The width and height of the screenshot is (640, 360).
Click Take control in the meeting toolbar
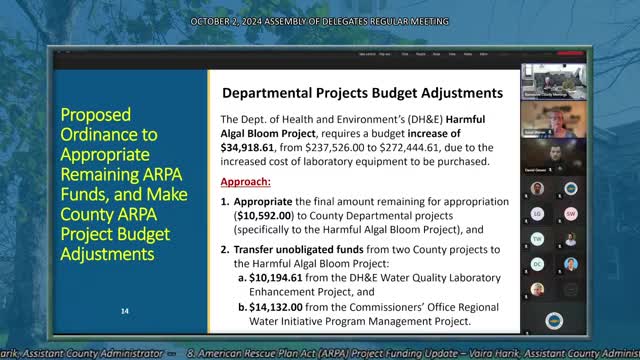367,54
